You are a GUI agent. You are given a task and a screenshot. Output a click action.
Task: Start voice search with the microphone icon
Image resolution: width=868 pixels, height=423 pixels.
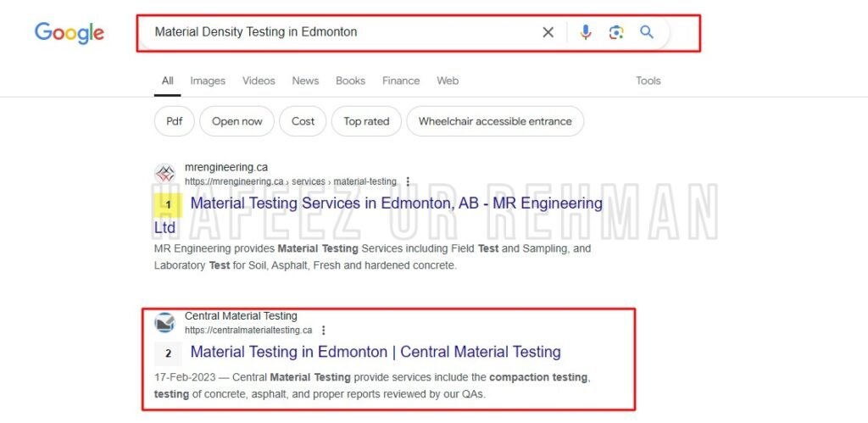tap(586, 32)
